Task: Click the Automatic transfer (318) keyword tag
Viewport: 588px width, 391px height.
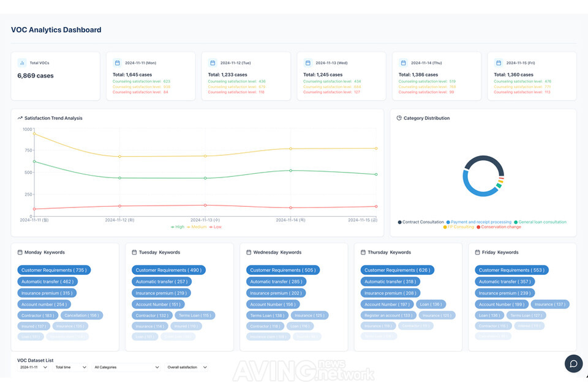Action: [390, 281]
